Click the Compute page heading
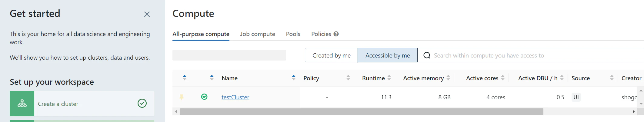 tap(193, 14)
